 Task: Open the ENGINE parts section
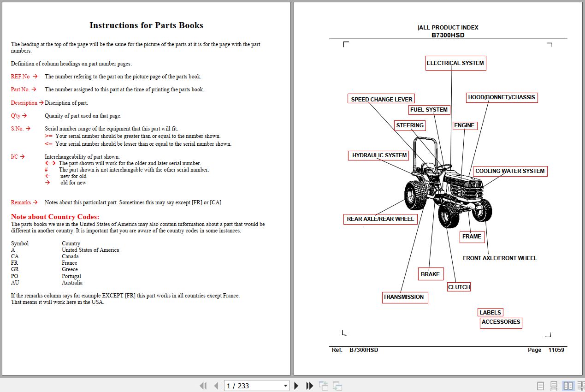coord(464,125)
